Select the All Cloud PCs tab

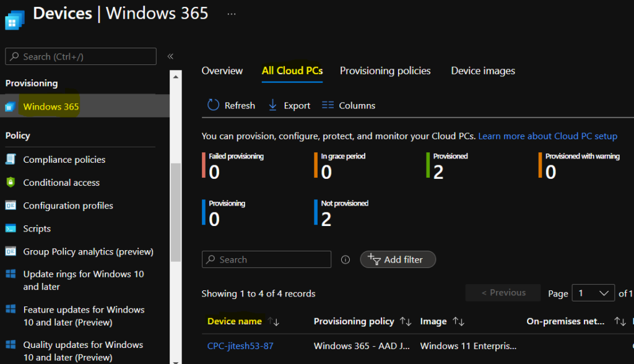[x=292, y=71]
